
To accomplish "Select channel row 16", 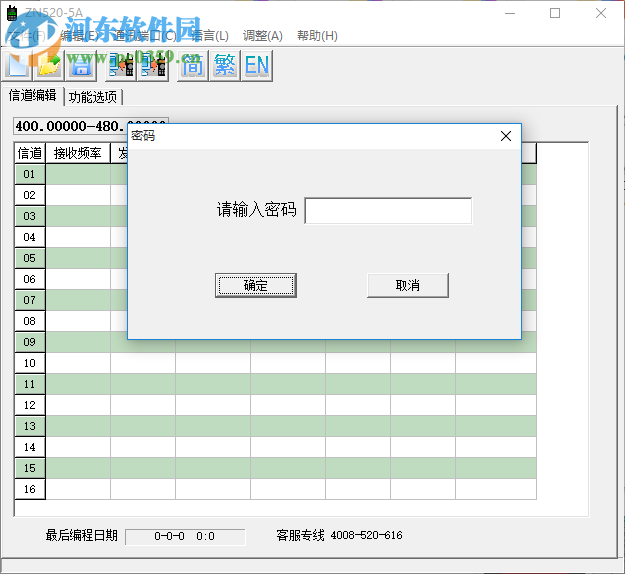I will click(x=29, y=489).
